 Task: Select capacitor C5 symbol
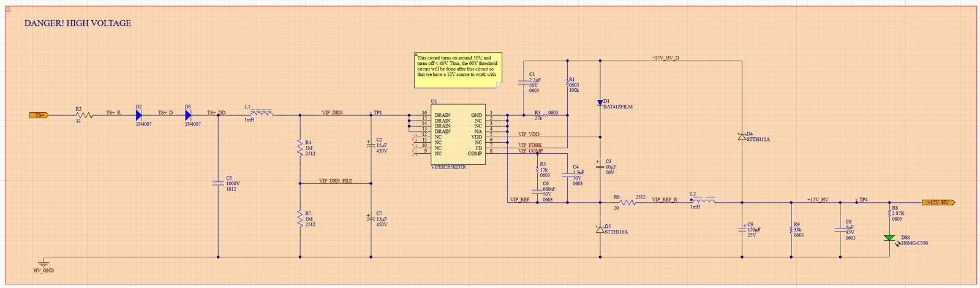[219, 183]
